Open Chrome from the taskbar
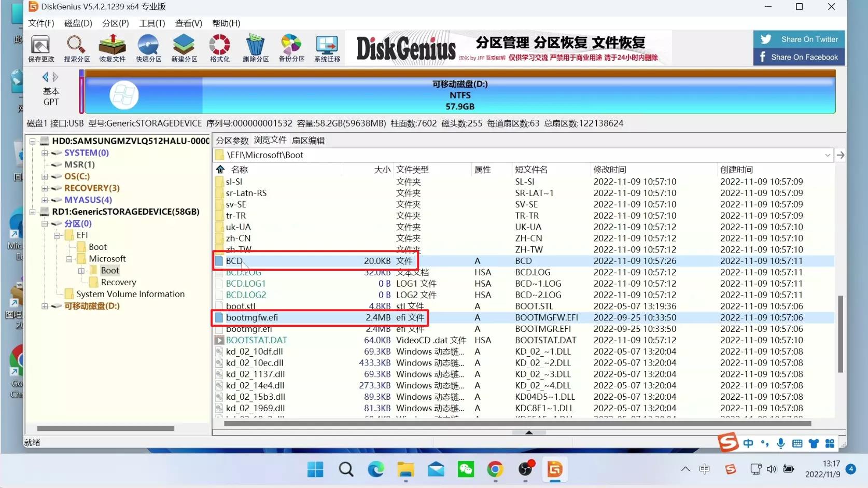 point(495,470)
